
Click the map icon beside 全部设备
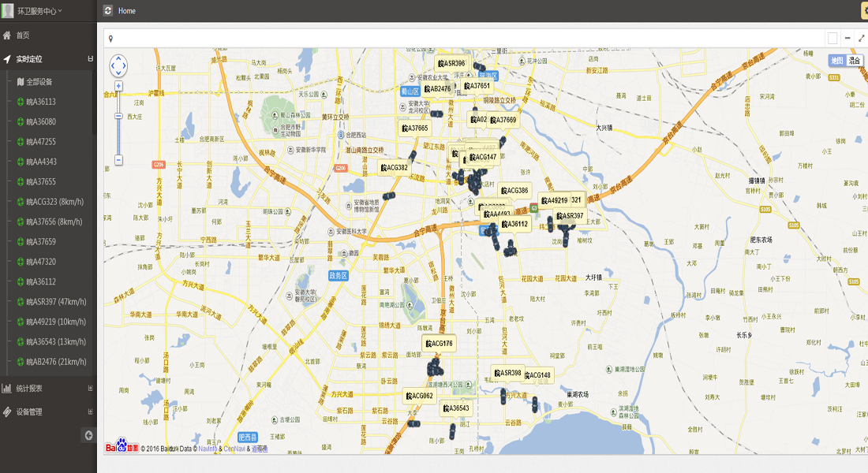21,82
